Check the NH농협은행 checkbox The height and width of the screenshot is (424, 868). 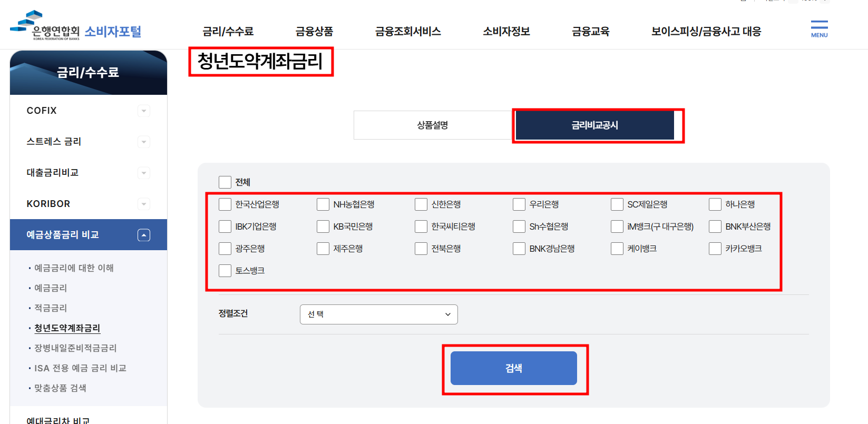323,204
